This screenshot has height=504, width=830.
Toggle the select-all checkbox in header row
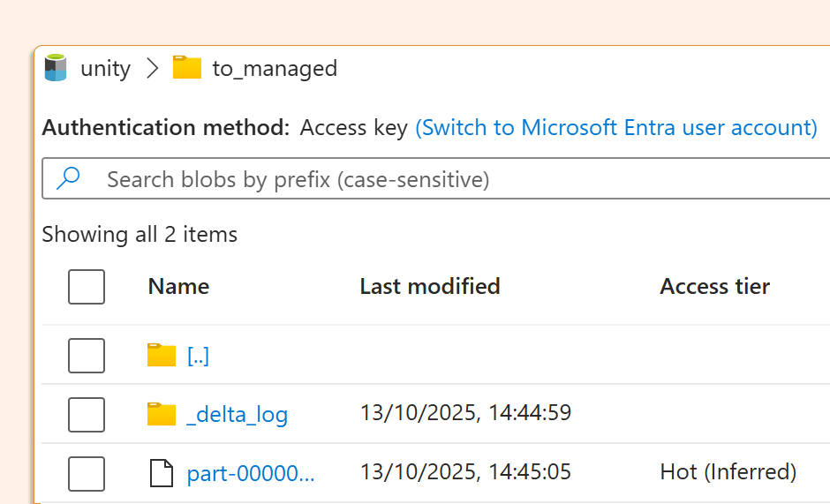(x=87, y=287)
